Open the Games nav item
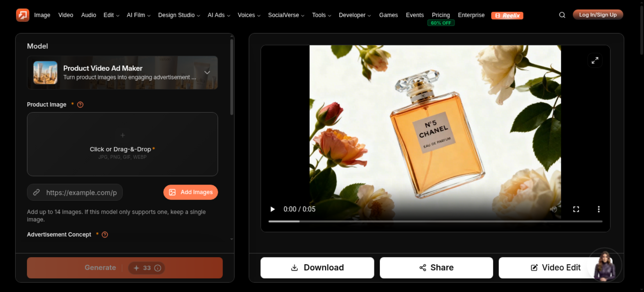The image size is (644, 292). [x=388, y=15]
